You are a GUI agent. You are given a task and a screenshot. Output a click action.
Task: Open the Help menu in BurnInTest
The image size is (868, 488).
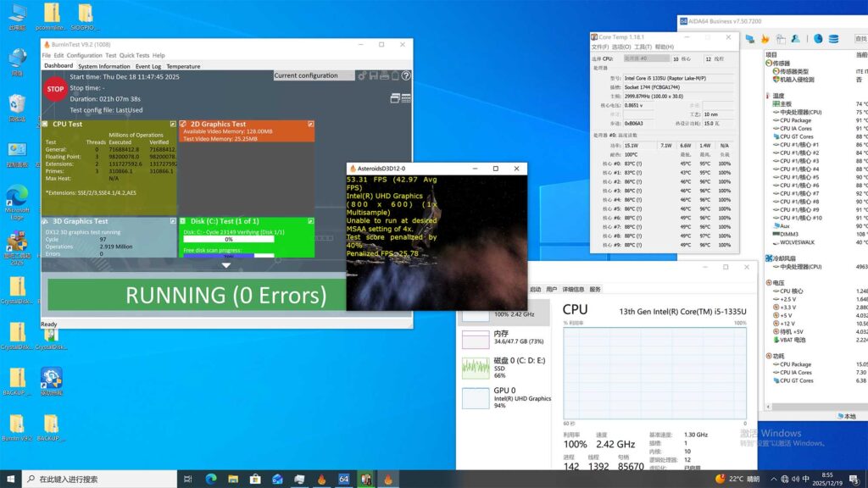coord(159,55)
